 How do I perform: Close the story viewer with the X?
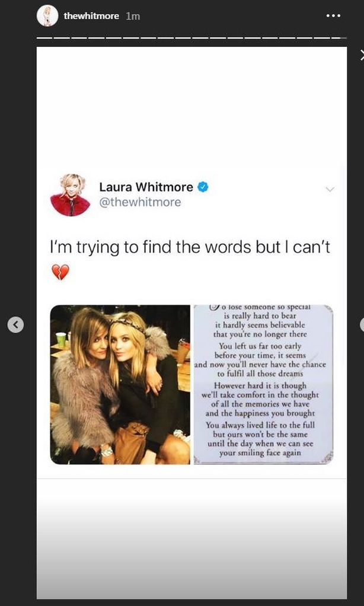tap(362, 56)
